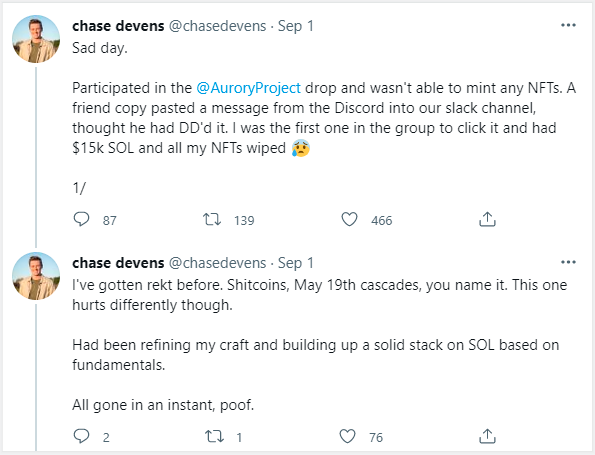Reply to the "Sad day" tweet
The image size is (595, 455).
point(81,219)
